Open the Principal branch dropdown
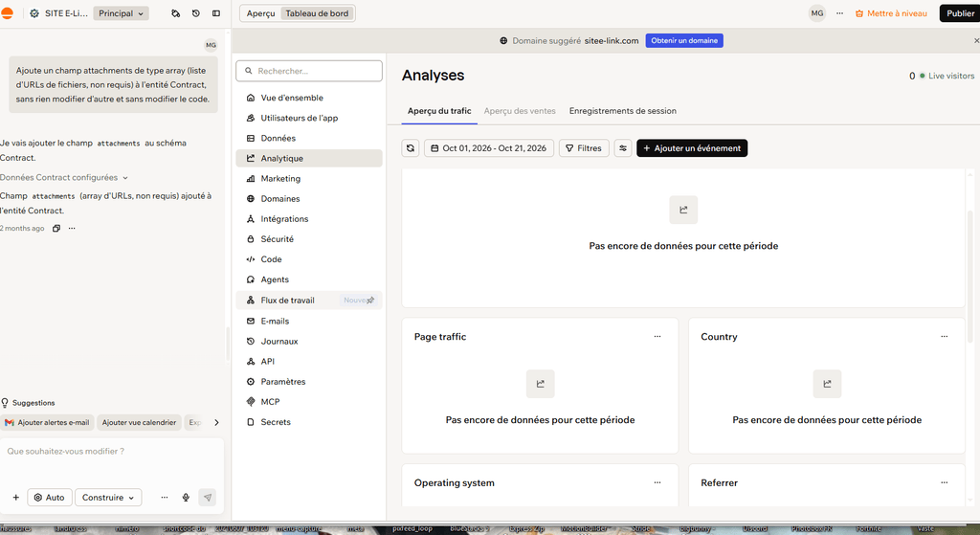980x535 pixels. pyautogui.click(x=121, y=13)
